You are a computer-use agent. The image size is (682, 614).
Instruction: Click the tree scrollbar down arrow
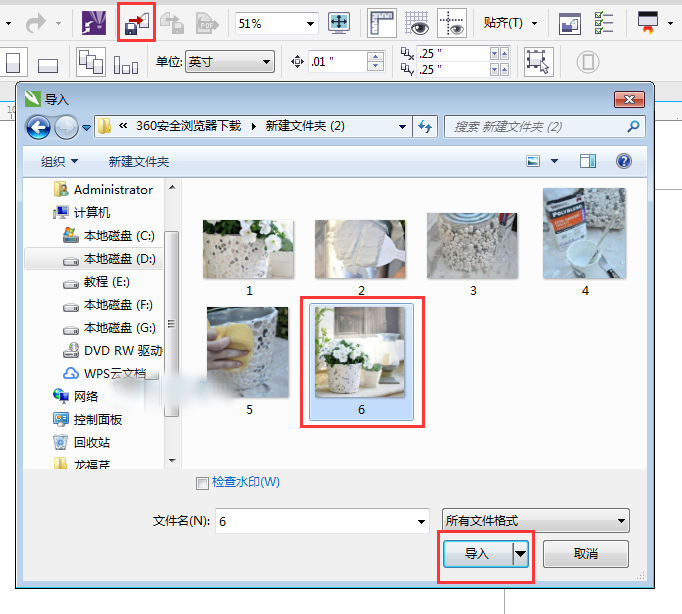point(172,460)
